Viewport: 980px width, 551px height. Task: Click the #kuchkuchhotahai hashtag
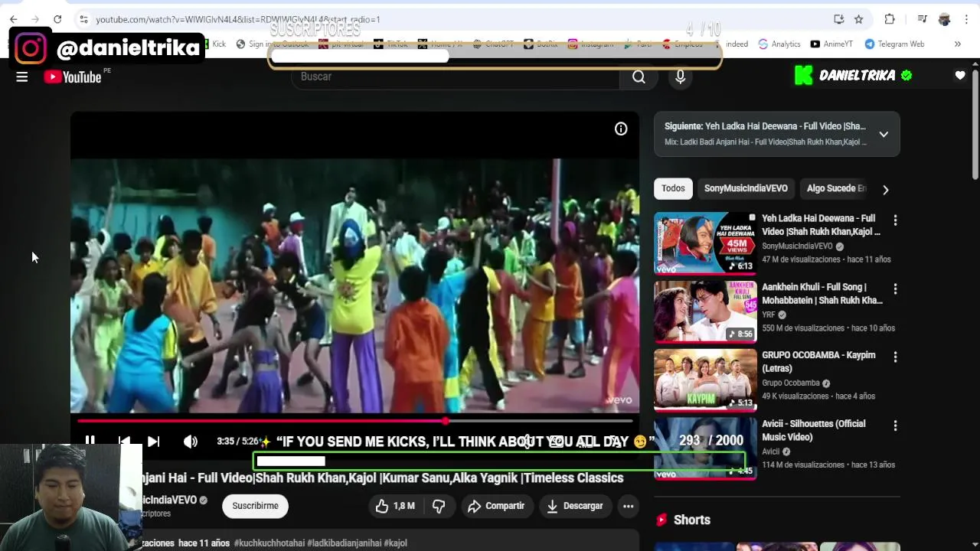(x=269, y=543)
